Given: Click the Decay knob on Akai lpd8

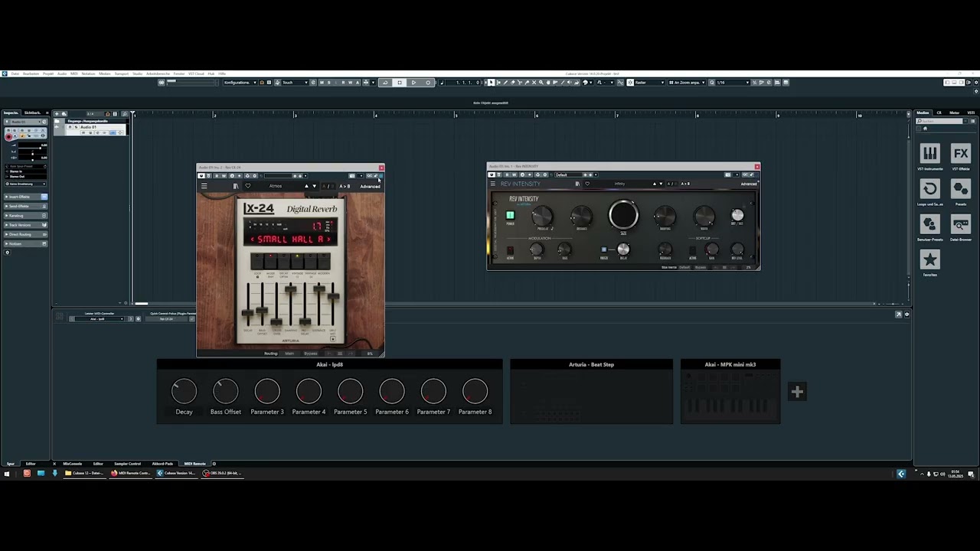Looking at the screenshot, I should tap(184, 391).
